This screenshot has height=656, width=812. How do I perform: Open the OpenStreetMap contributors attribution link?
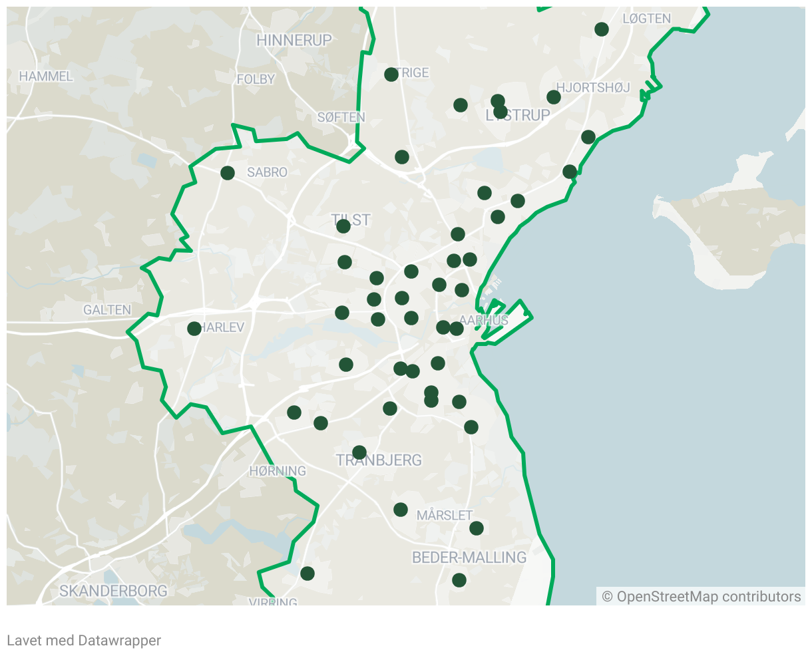[x=702, y=597]
